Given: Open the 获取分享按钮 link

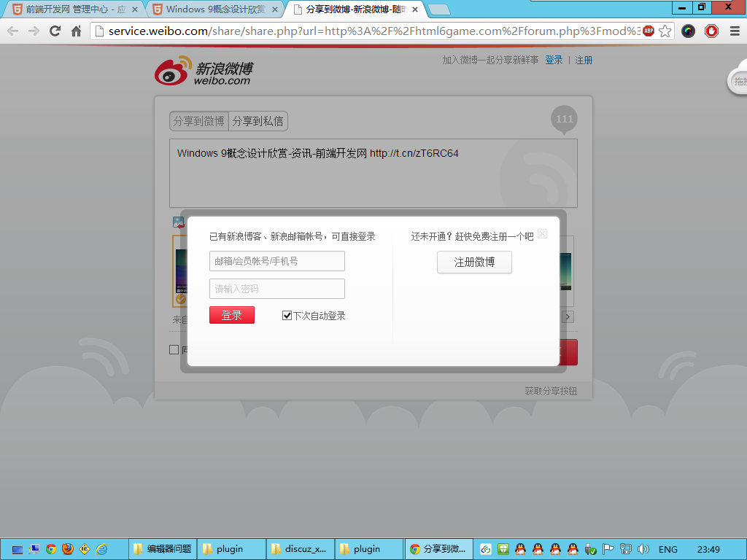Looking at the screenshot, I should (551, 391).
